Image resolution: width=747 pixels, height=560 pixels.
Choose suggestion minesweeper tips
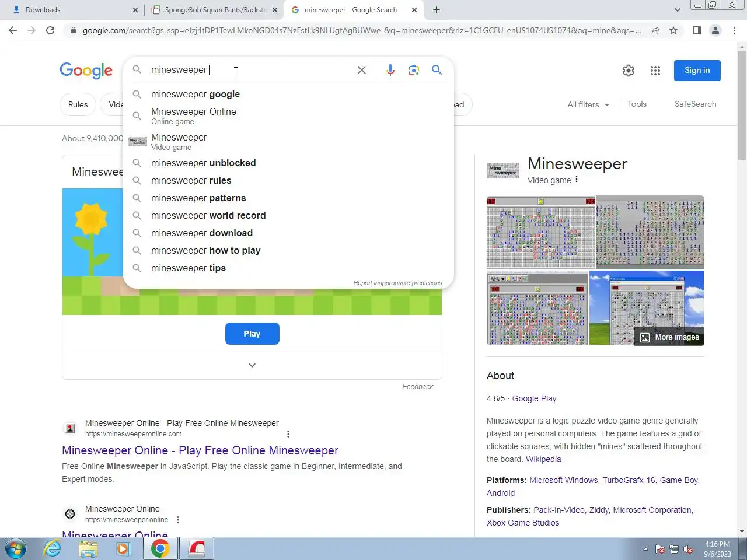tap(288, 268)
